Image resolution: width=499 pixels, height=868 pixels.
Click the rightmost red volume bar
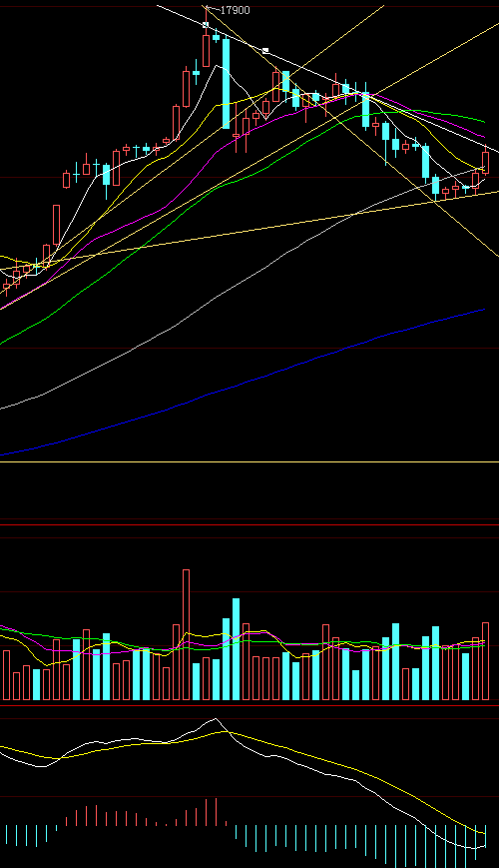click(486, 661)
